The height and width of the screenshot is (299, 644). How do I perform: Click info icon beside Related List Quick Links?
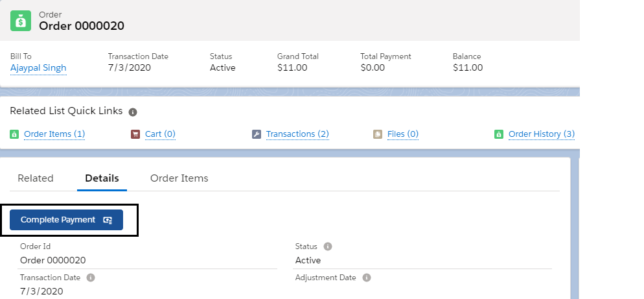click(x=133, y=112)
